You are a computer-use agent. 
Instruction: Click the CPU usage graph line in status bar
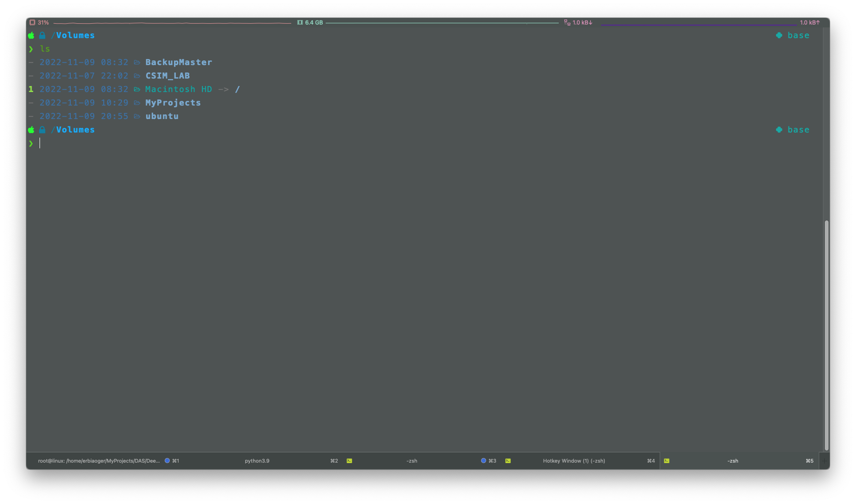pos(172,22)
